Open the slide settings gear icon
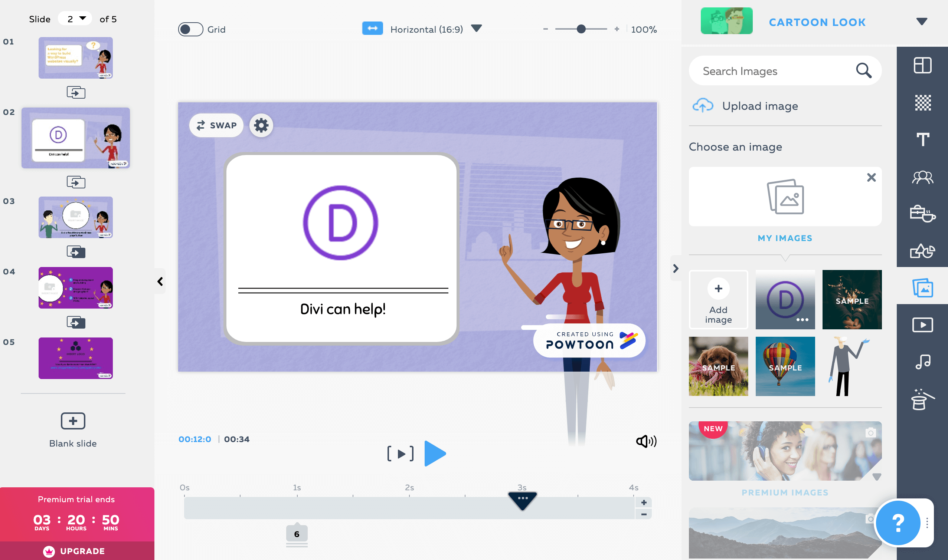Screen dimensions: 948x560 coord(261,125)
